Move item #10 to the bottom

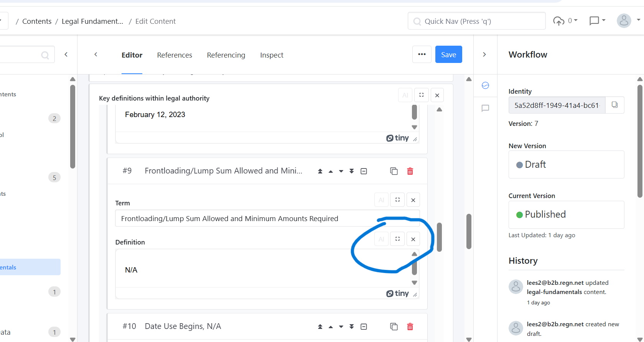(x=351, y=327)
